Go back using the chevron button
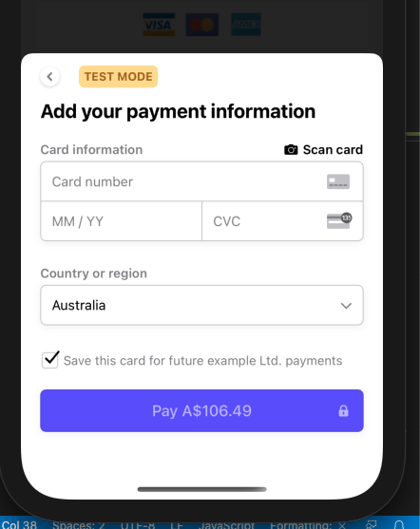 tap(50, 77)
